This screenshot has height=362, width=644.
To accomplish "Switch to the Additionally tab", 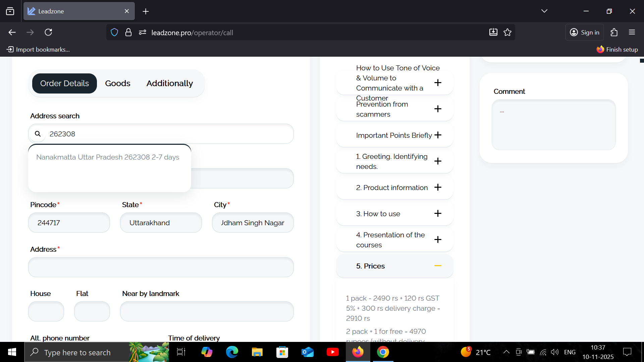I will (x=169, y=83).
